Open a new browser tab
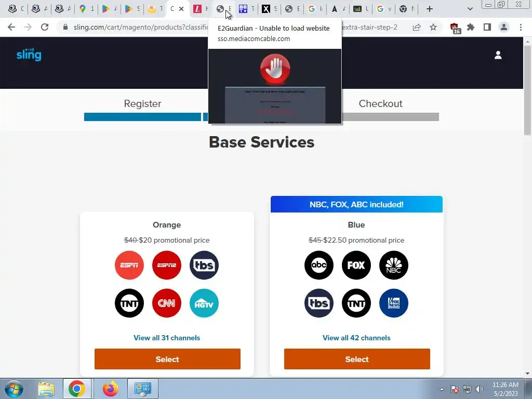The image size is (532, 399). [x=430, y=9]
